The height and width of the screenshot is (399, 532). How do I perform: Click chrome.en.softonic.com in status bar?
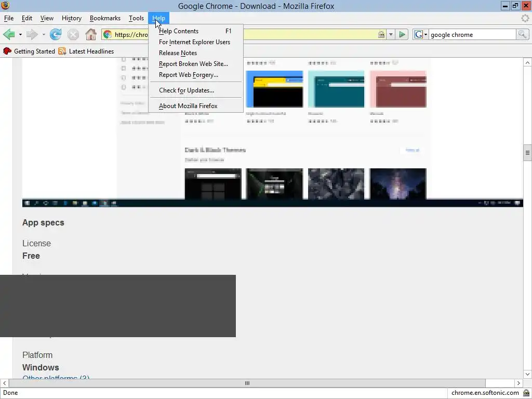(x=485, y=393)
